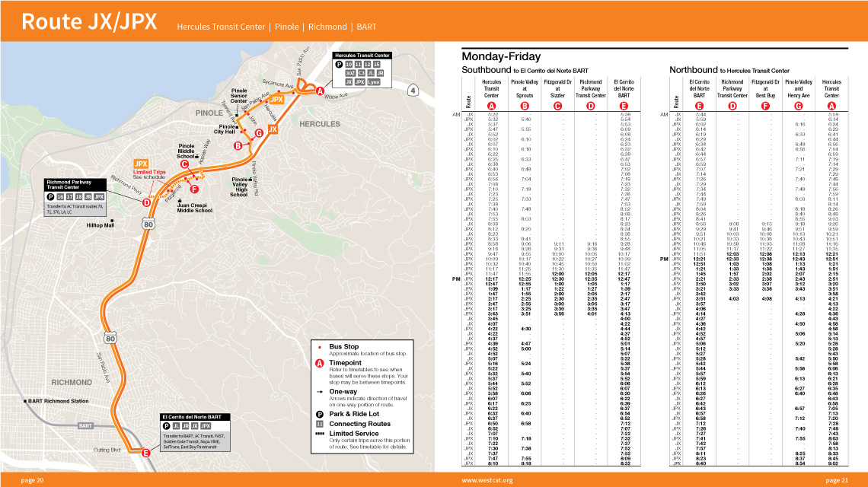Click timepoint E marker near Cutting Blvd
This screenshot has height=487, width=868.
[145, 453]
